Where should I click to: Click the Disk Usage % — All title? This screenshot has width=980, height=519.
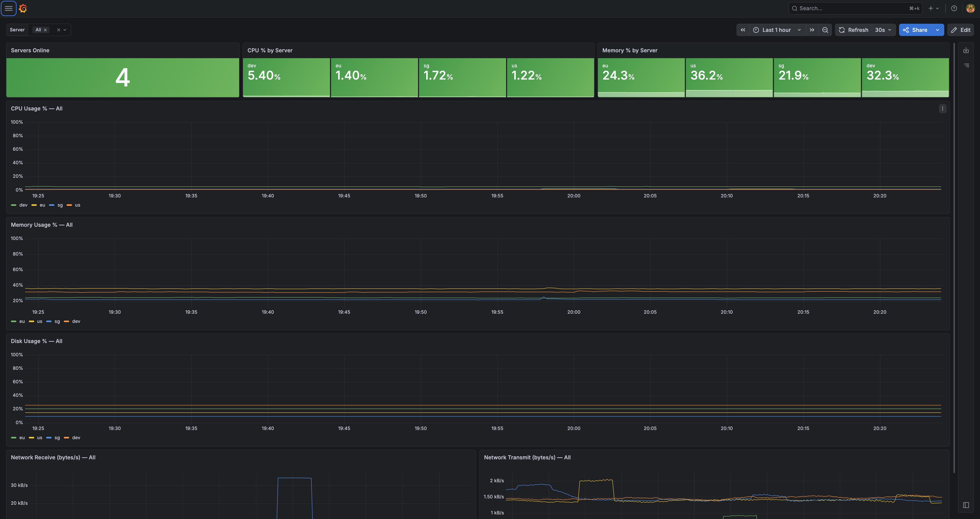(x=36, y=341)
